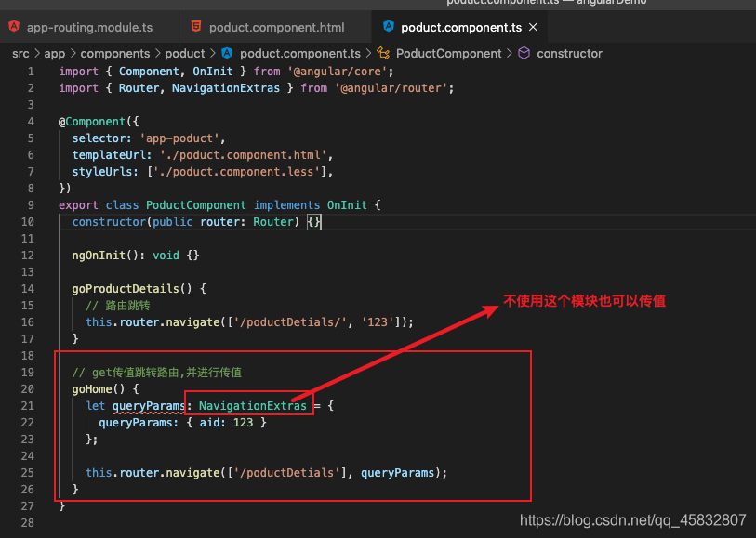Click Angular icon on poduct.component.ts tab
This screenshot has width=756, height=538.
tap(388, 27)
